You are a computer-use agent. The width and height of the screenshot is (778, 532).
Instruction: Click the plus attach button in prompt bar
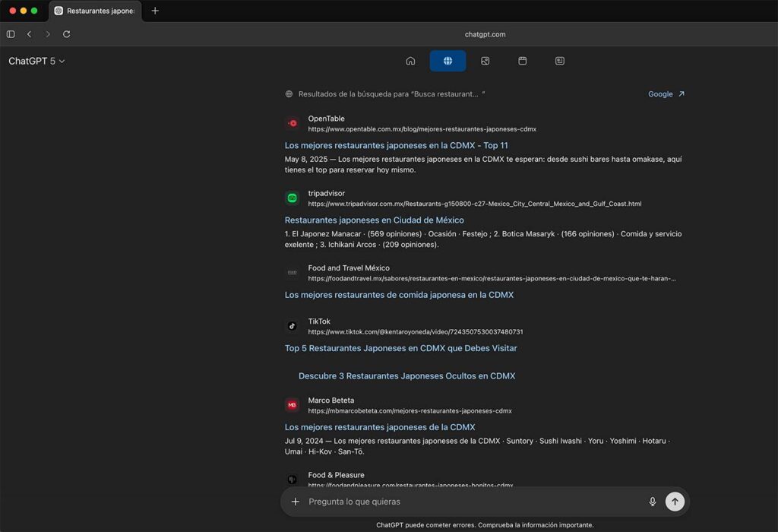(x=296, y=502)
